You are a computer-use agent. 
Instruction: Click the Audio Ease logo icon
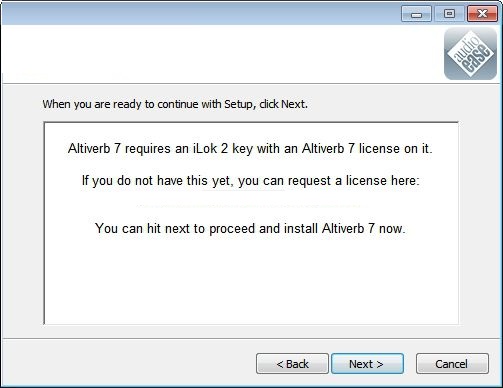click(470, 54)
